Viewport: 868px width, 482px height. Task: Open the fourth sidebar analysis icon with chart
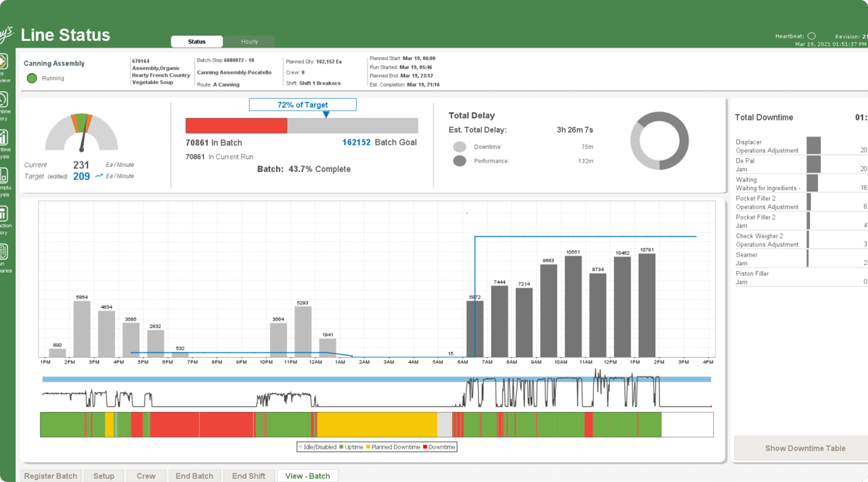click(3, 176)
